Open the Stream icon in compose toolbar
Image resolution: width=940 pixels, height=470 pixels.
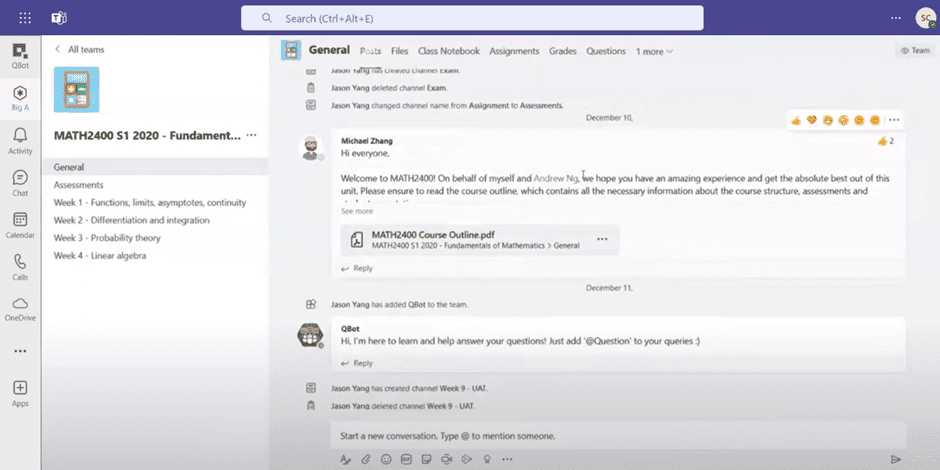coord(466,459)
